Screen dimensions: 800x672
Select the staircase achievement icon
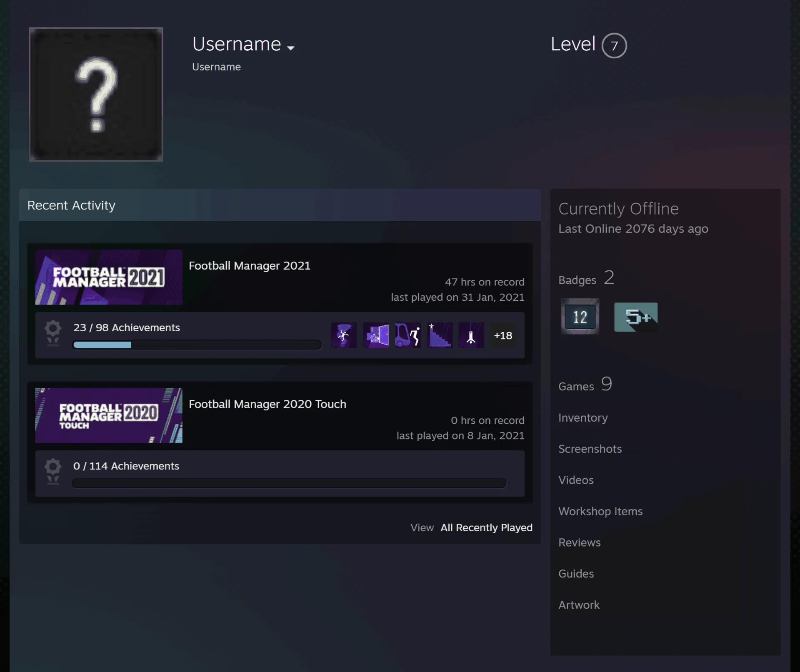coord(440,335)
